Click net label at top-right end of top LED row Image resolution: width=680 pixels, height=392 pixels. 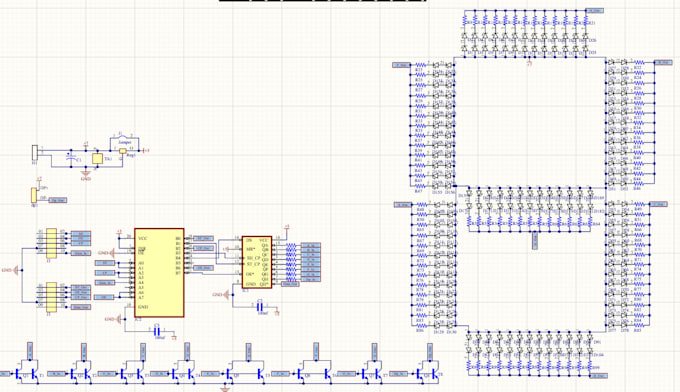[x=595, y=10]
